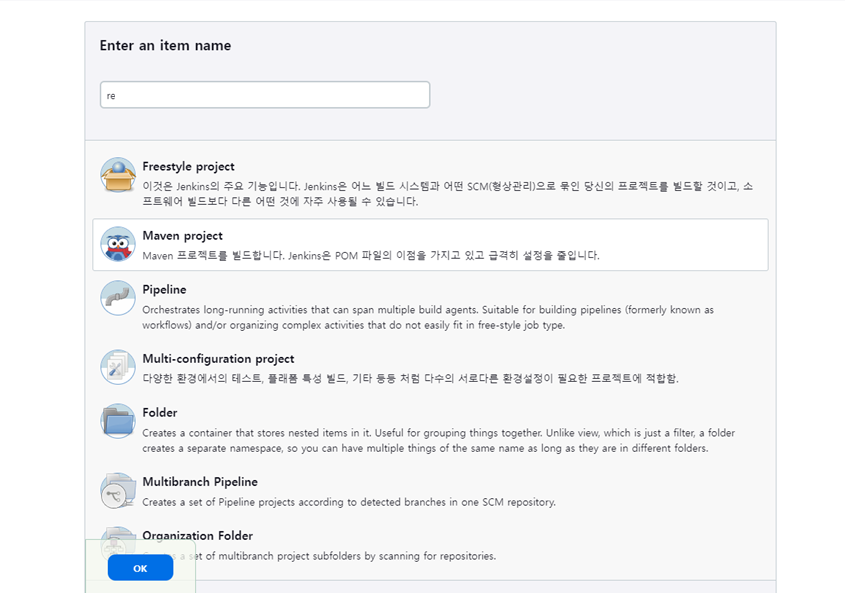Click the blue Folder icon
Viewport: 845px width, 593px height.
coord(117,421)
